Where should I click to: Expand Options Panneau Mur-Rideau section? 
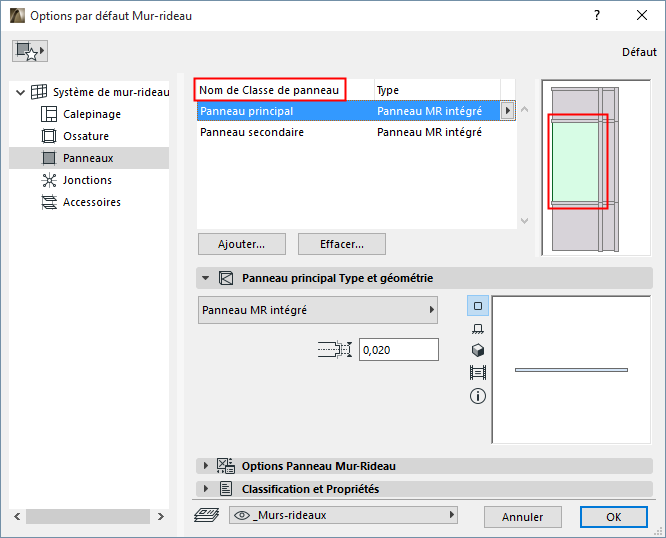coord(206,466)
